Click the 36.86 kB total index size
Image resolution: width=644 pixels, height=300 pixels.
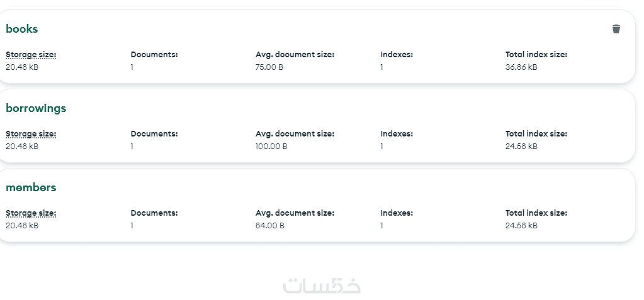(x=521, y=67)
